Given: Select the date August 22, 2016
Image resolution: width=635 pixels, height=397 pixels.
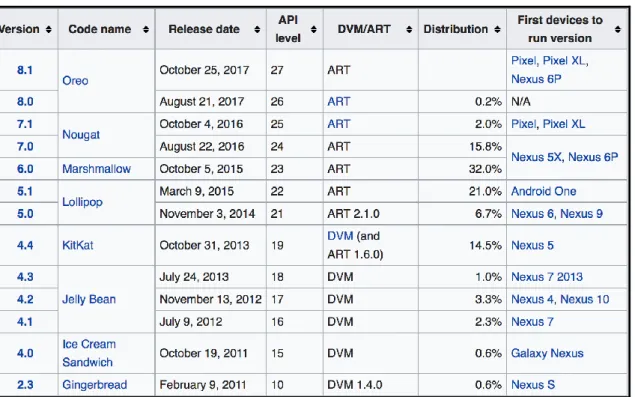Looking at the screenshot, I should point(202,147).
